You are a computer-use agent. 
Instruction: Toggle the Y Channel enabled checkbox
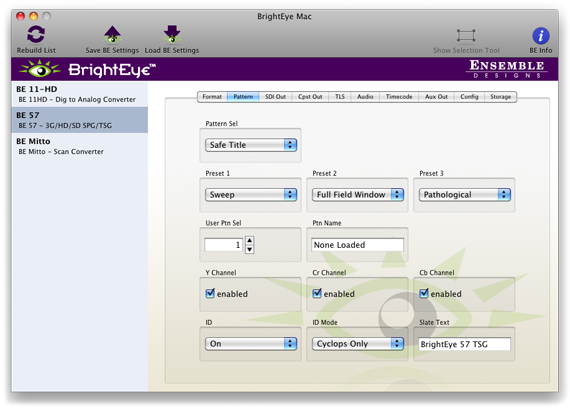click(210, 293)
